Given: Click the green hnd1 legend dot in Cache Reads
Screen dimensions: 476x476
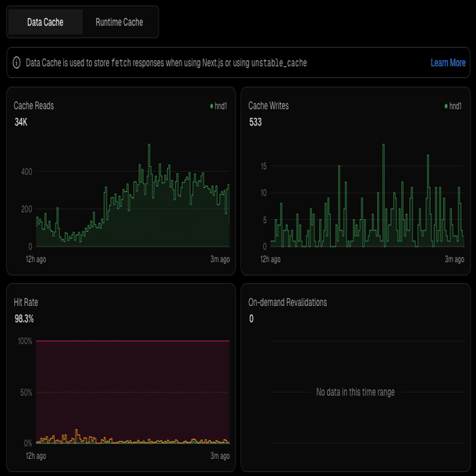Looking at the screenshot, I should (x=211, y=105).
